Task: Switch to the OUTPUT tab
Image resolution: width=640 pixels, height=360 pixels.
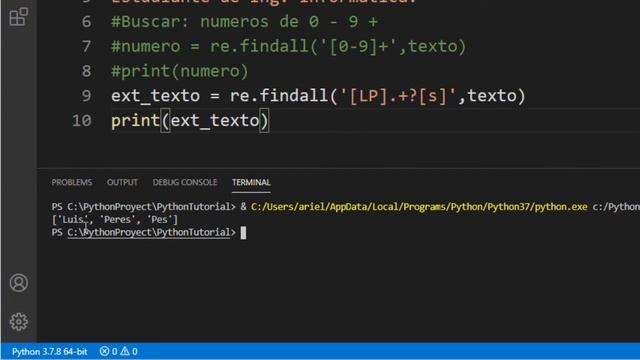Action: click(x=122, y=182)
